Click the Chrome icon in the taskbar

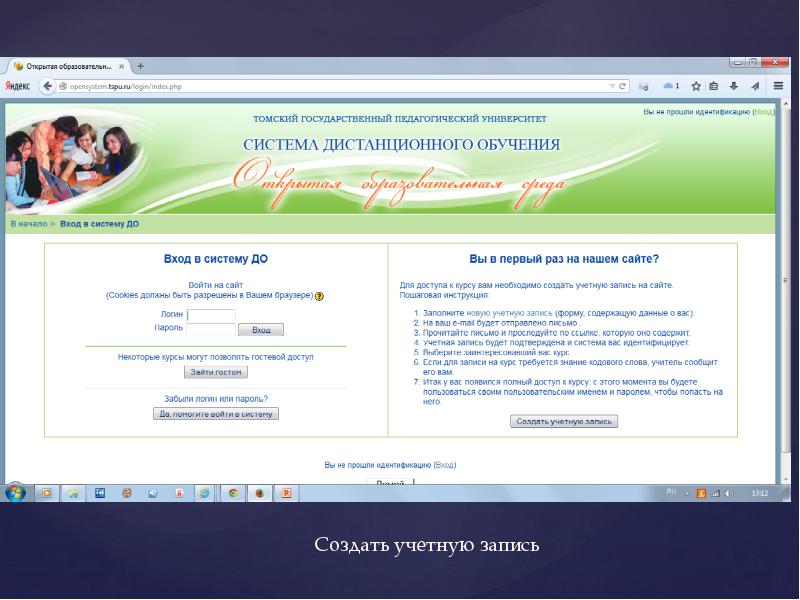click(233, 493)
